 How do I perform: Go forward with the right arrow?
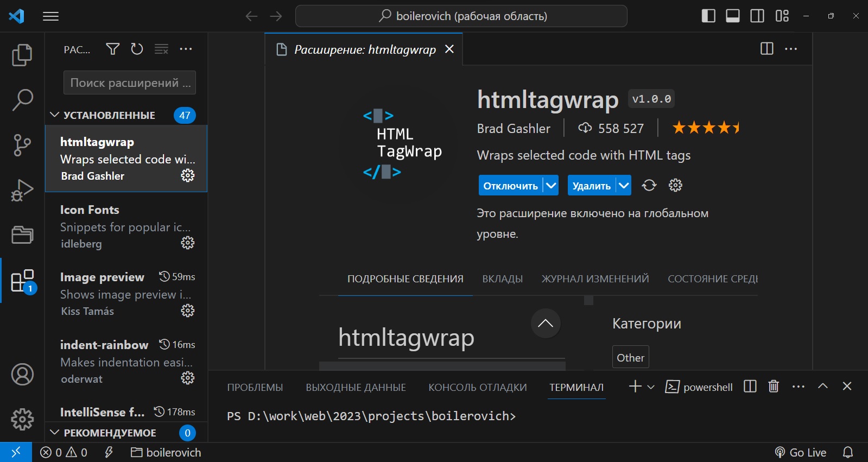pyautogui.click(x=276, y=16)
